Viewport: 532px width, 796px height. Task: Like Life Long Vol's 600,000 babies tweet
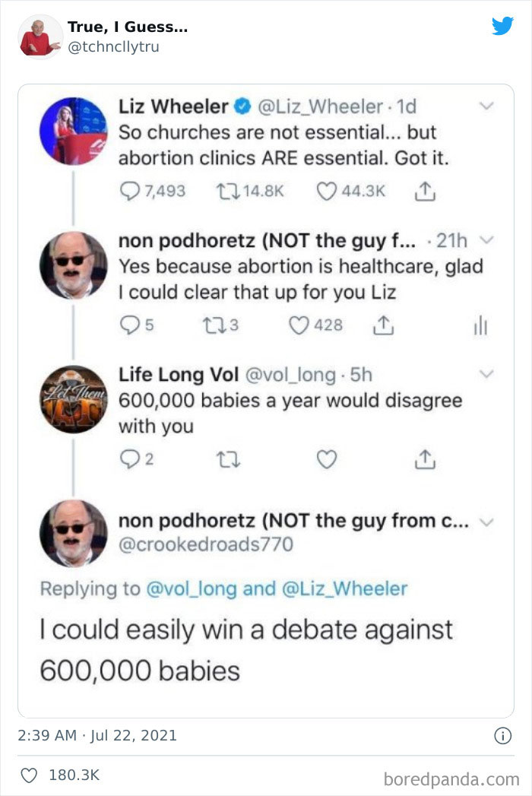tap(326, 459)
